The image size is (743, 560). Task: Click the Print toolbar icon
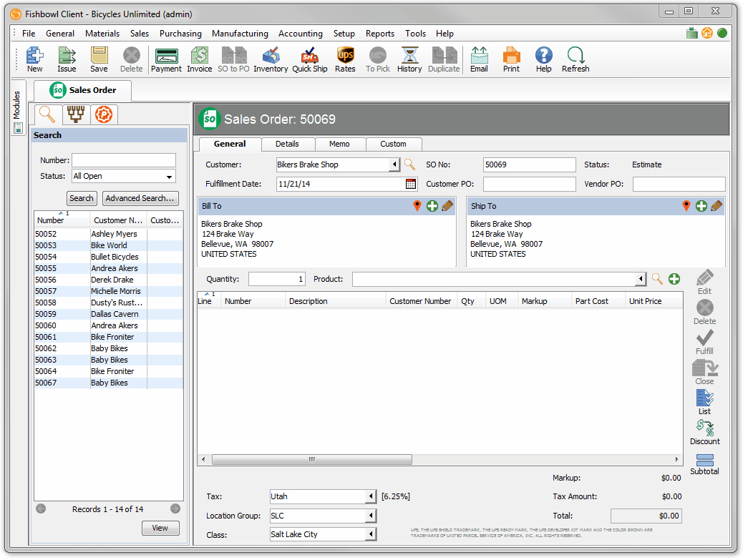tap(511, 59)
